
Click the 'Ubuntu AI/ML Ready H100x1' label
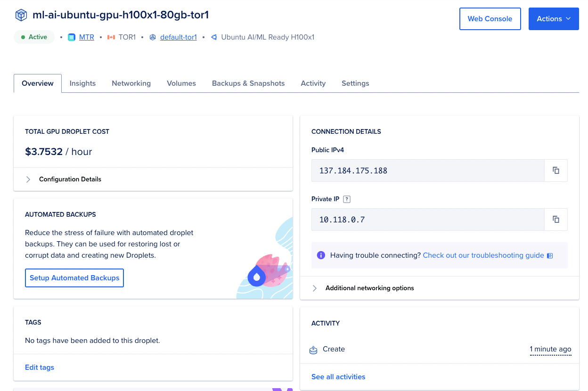pos(268,37)
